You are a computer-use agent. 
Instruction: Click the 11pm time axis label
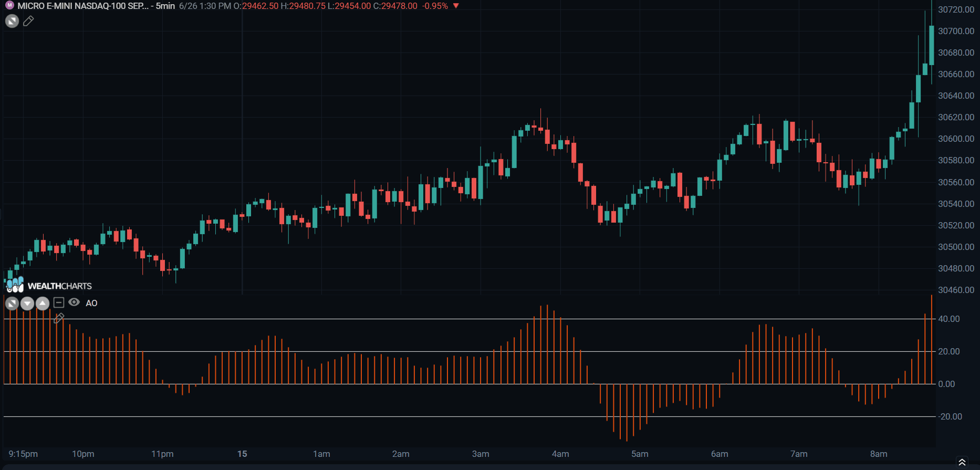pyautogui.click(x=162, y=454)
